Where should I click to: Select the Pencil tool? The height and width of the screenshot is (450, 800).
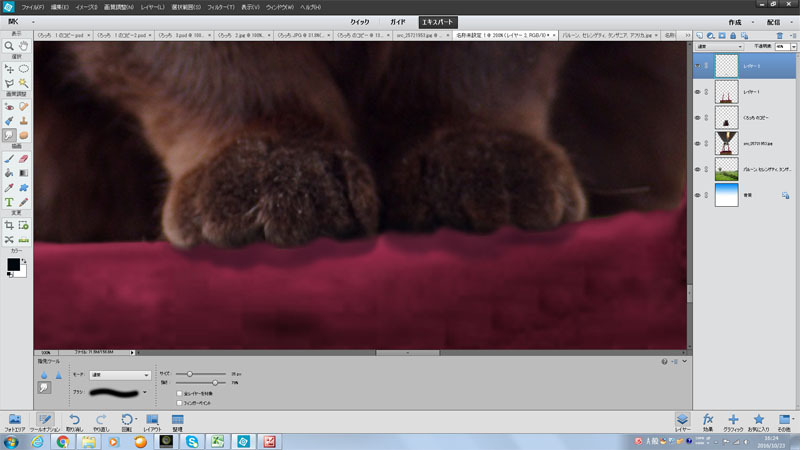click(x=23, y=202)
